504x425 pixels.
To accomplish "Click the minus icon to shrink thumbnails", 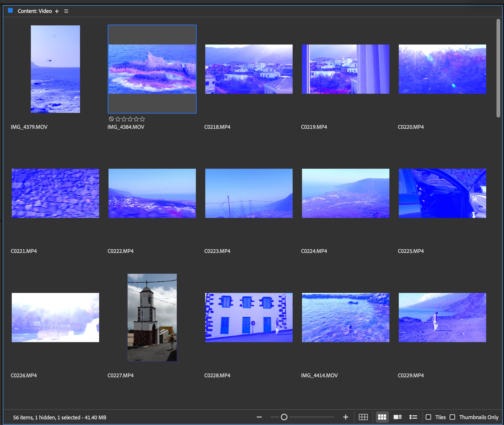I will pyautogui.click(x=259, y=417).
